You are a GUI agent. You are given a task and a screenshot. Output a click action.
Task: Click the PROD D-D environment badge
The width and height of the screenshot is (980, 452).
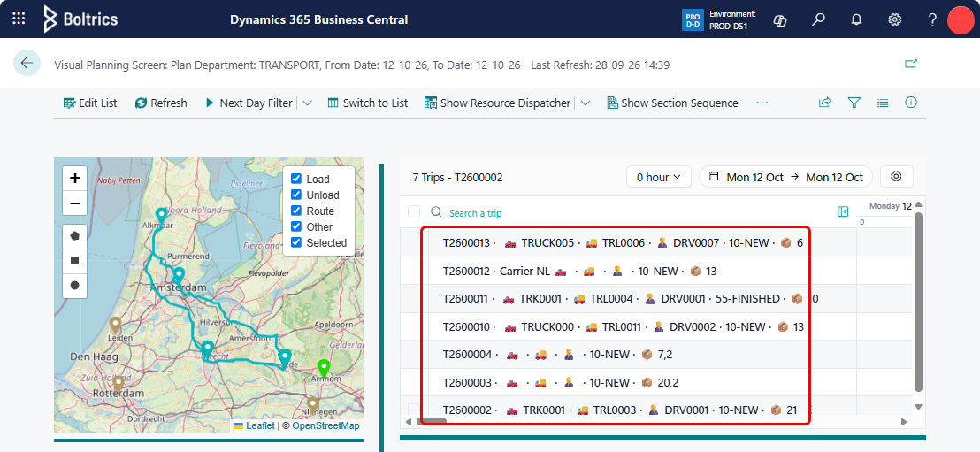(x=693, y=19)
